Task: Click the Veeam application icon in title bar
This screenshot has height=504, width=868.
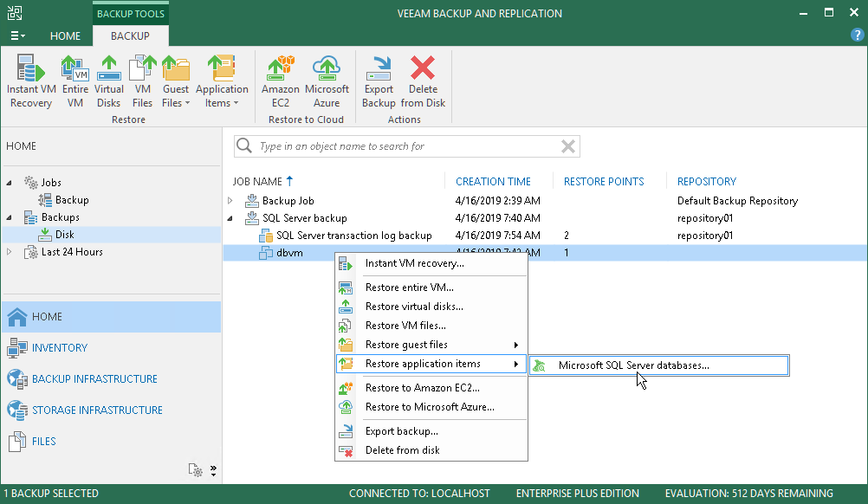Action: (15, 13)
